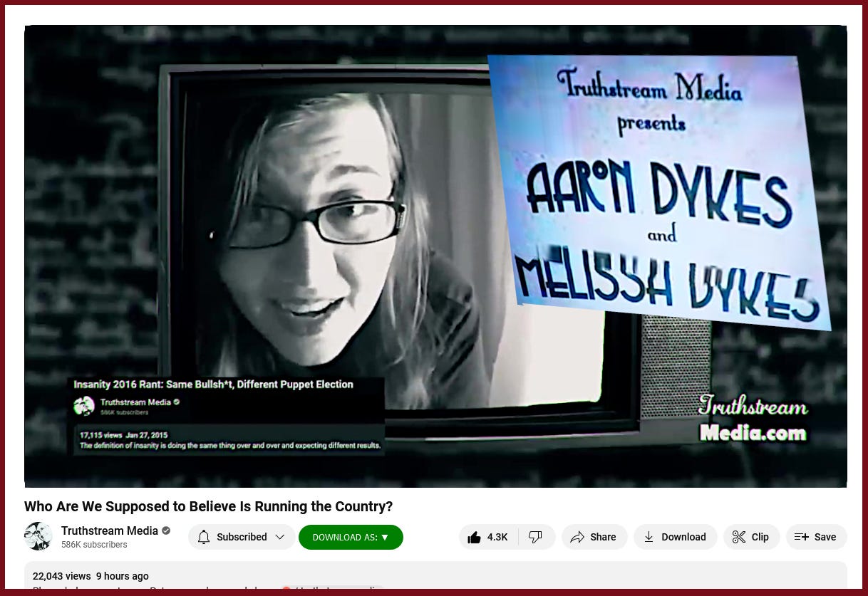Screen dimensions: 868x596
Task: Click the video title text
Action: [209, 506]
